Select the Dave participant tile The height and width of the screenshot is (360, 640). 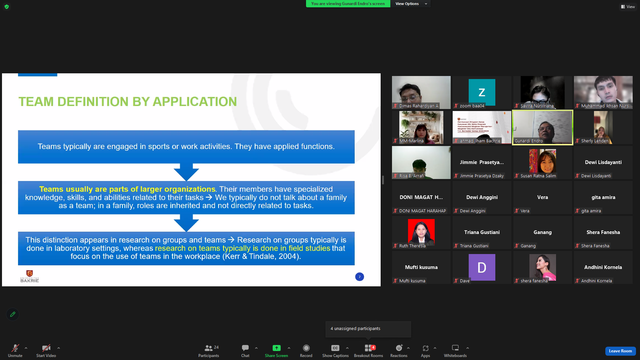pos(482,267)
